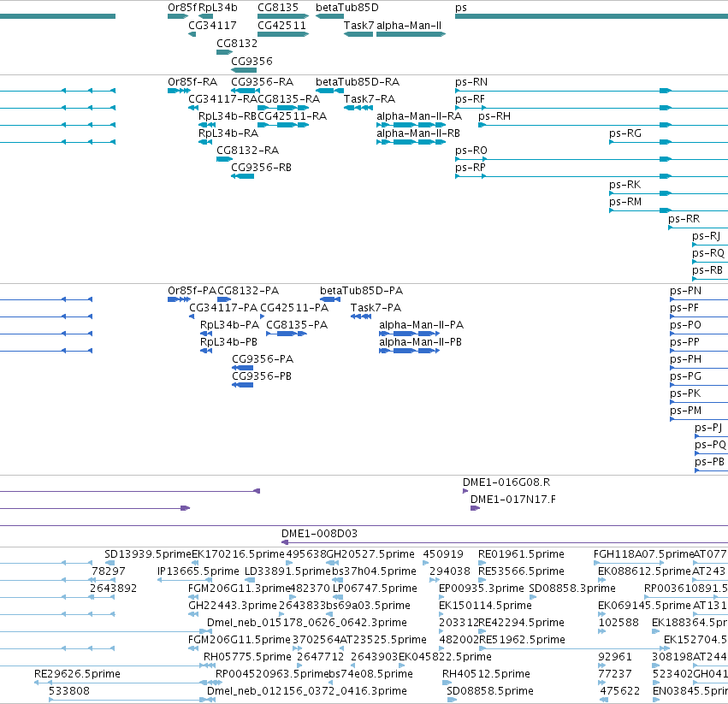728x704 pixels.
Task: Open the RH40512.5prime EST label
Action: point(486,674)
